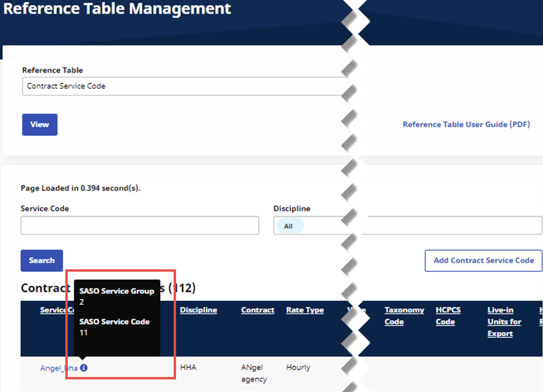Sort table by Discipline column header
This screenshot has height=392, width=543.
(x=198, y=310)
